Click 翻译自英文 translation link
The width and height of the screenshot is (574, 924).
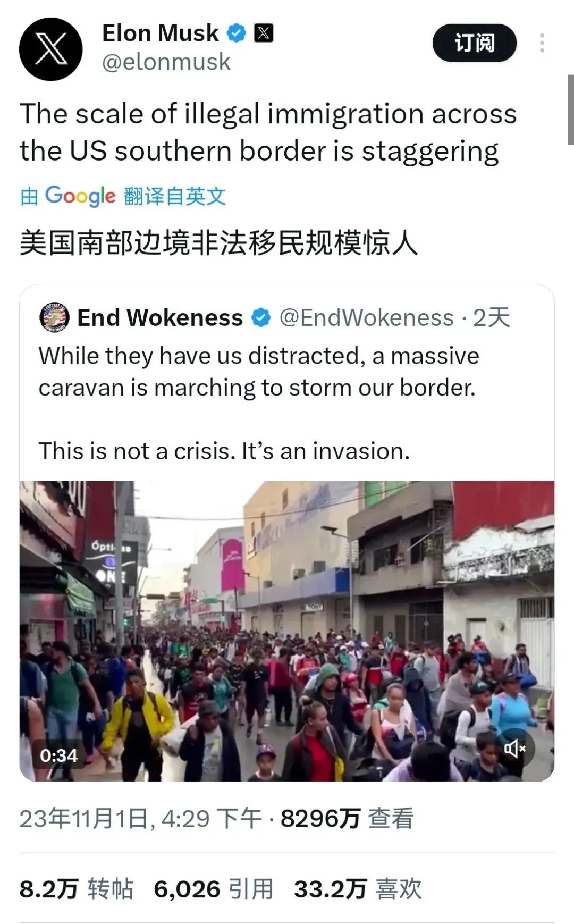(x=175, y=196)
